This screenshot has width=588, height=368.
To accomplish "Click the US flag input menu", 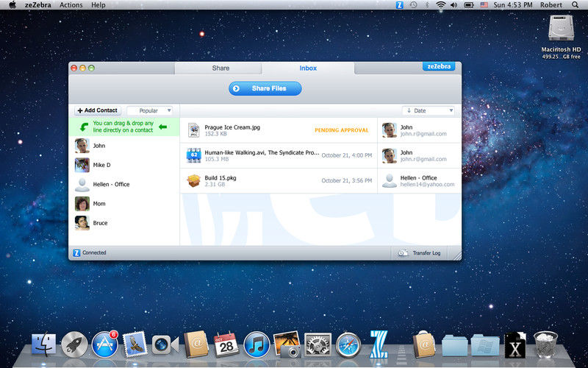I will point(484,5).
